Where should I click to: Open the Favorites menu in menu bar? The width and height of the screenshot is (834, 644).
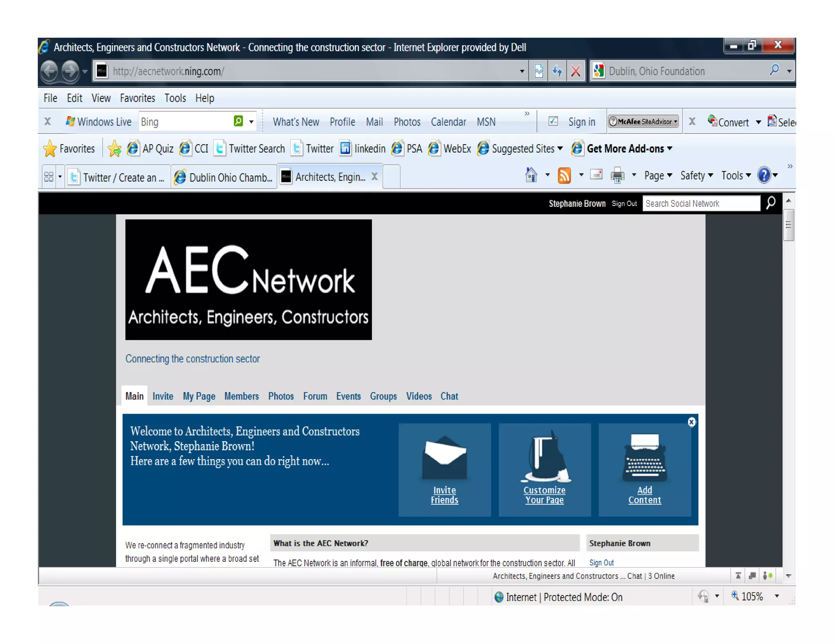point(137,98)
